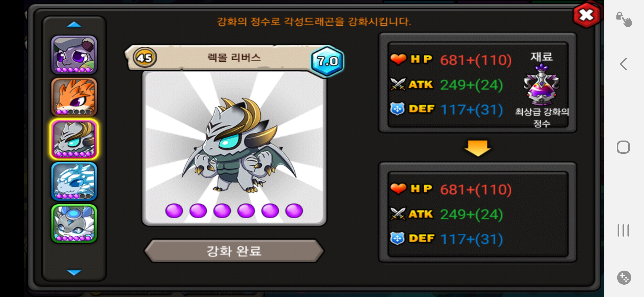The height and width of the screenshot is (297, 644).
Task: Tap the first purple enhancement orb
Action: [x=174, y=211]
